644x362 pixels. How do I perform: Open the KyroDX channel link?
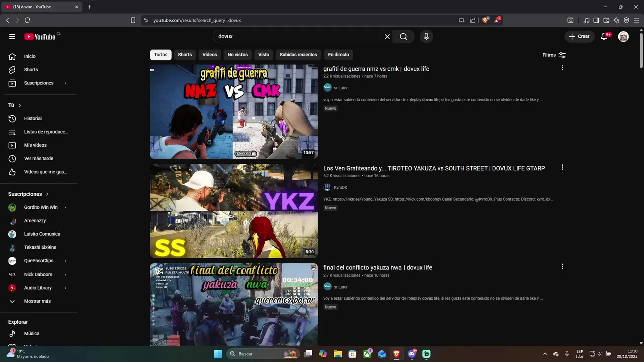tap(340, 188)
